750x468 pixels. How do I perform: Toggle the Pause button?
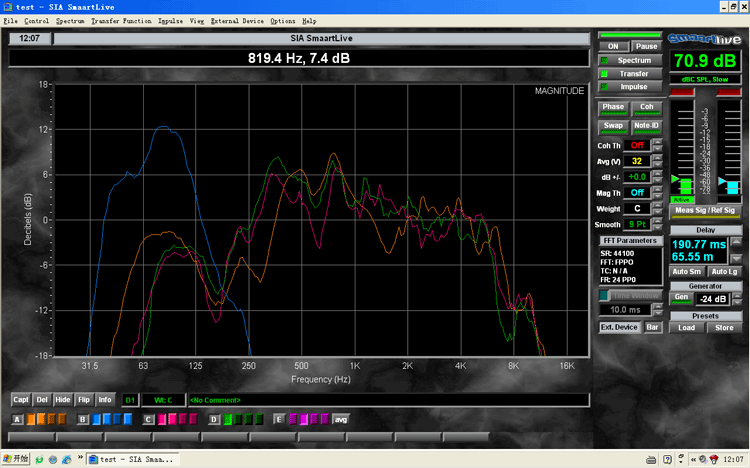(646, 46)
